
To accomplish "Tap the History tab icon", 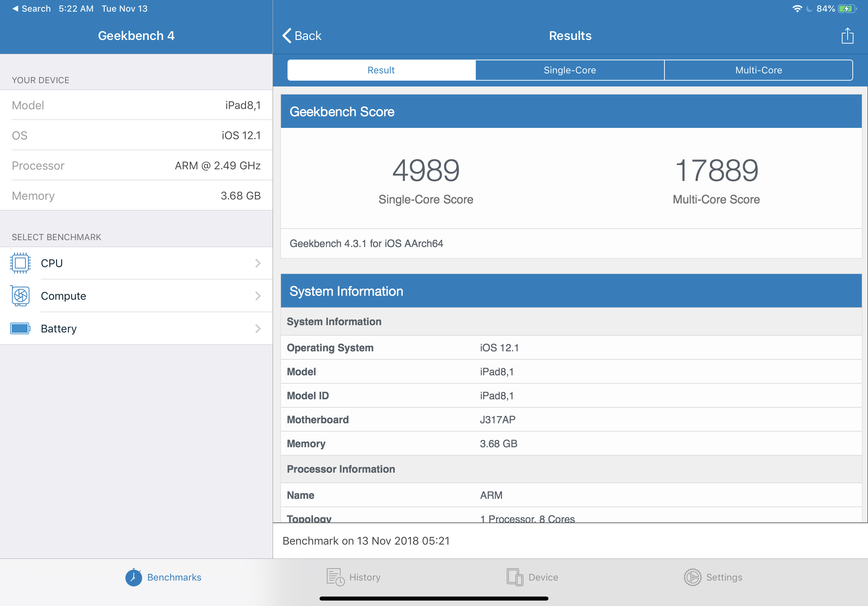I will 335,577.
